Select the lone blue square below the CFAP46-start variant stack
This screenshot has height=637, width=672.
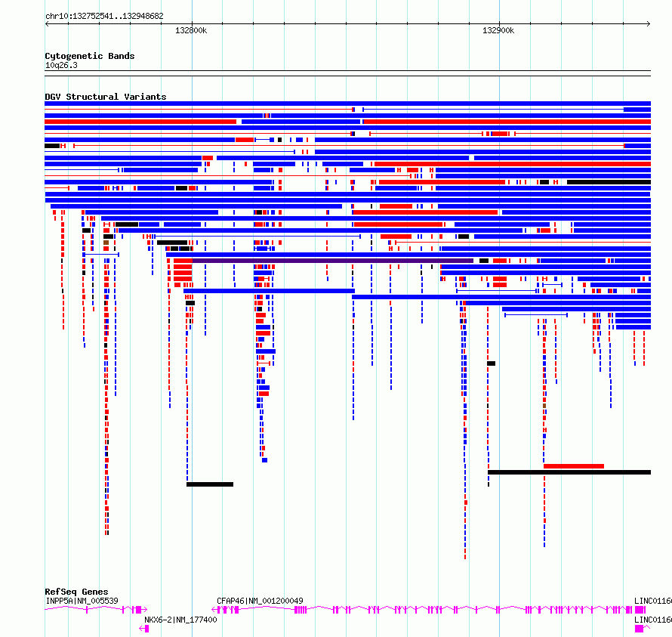click(265, 460)
